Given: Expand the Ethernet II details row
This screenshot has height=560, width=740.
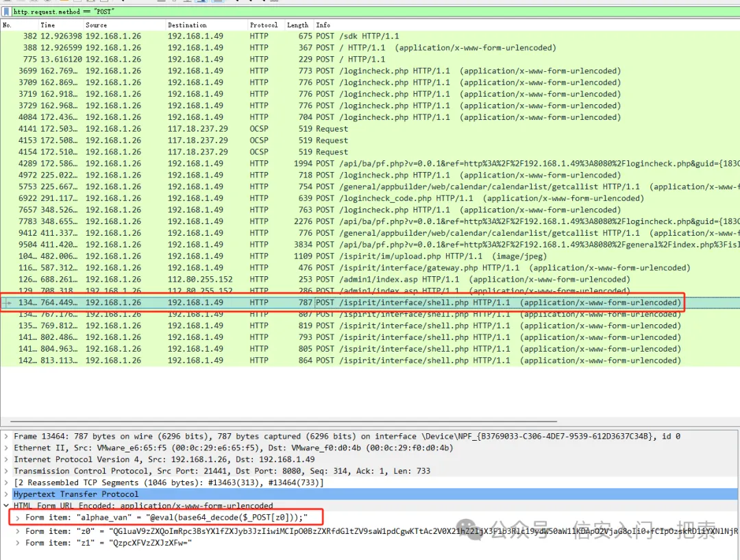Looking at the screenshot, I should tap(5, 448).
